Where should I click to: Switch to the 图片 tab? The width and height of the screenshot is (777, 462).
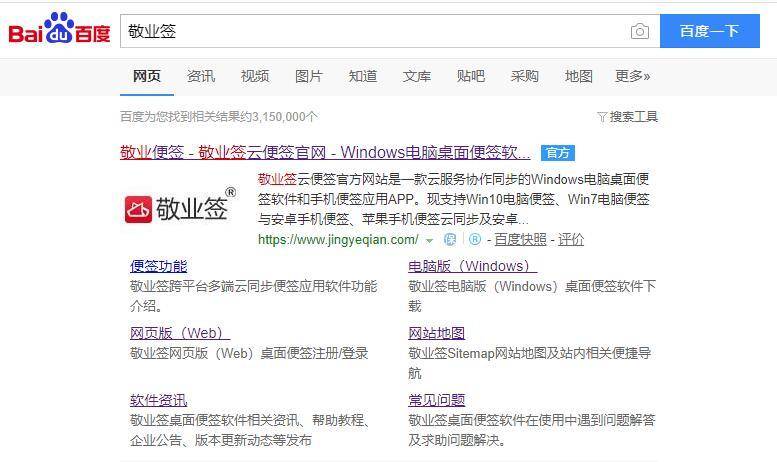pos(309,76)
